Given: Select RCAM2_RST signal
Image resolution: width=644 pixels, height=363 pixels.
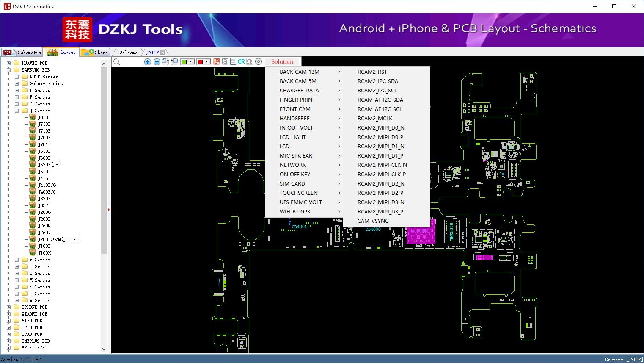Looking at the screenshot, I should tap(387, 72).
